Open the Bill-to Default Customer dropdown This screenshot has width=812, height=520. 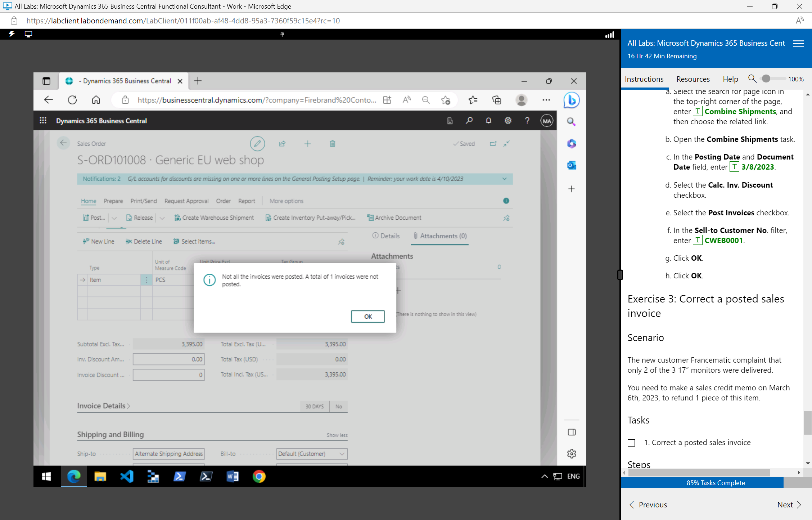[x=342, y=454]
